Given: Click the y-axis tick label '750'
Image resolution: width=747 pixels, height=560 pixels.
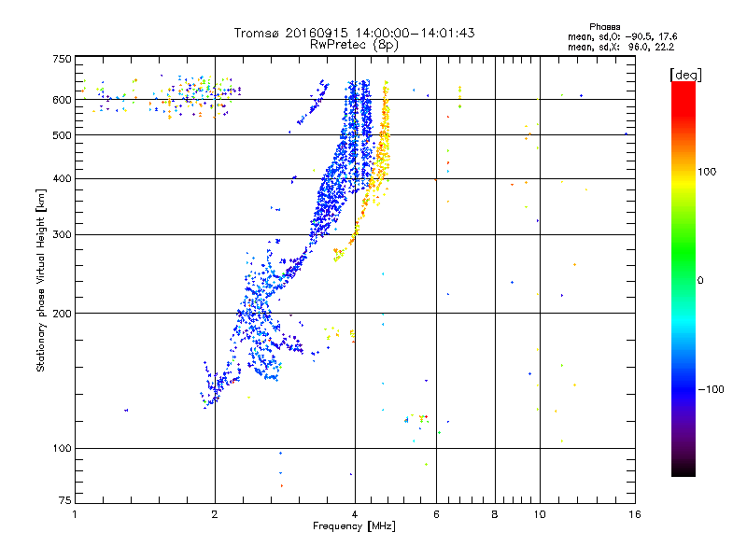Looking at the screenshot, I should tap(62, 59).
